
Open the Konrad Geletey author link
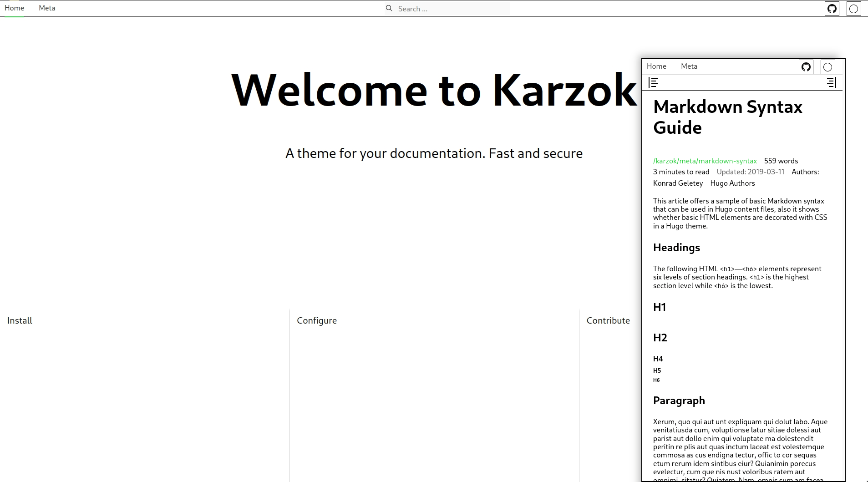click(x=677, y=183)
